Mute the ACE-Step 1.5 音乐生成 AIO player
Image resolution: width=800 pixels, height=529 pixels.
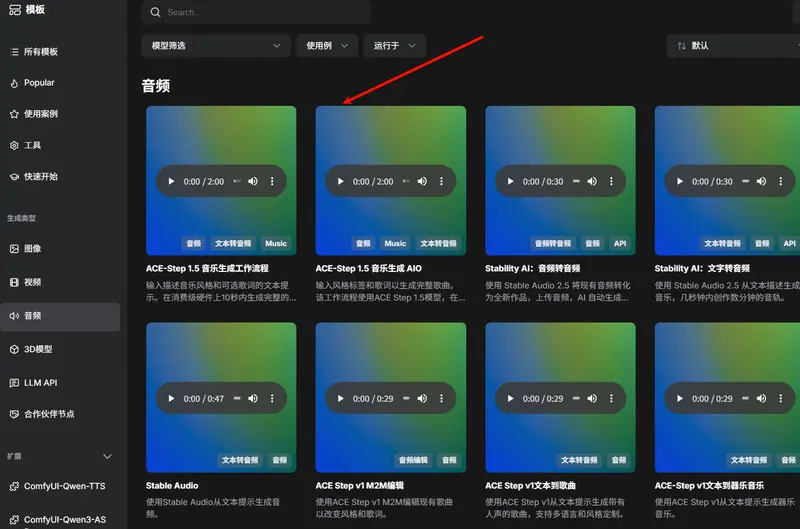(x=422, y=181)
